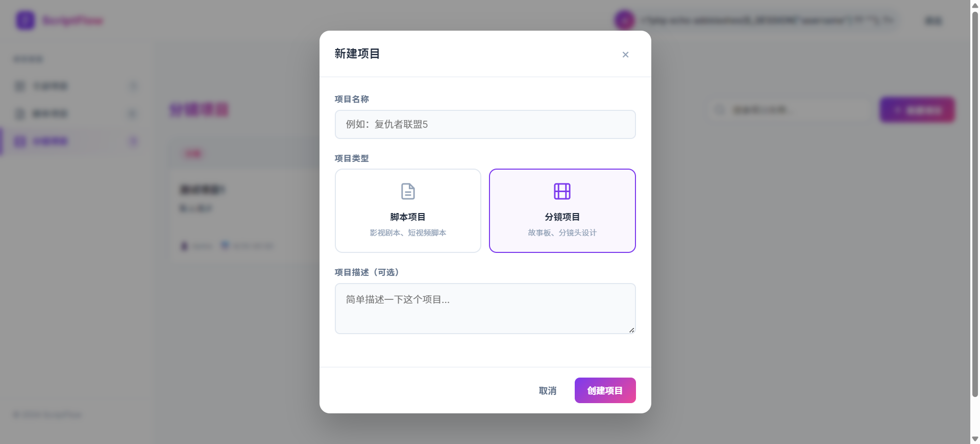This screenshot has height=444, width=980.
Task: Click the textarea resize handle
Action: pos(631,330)
